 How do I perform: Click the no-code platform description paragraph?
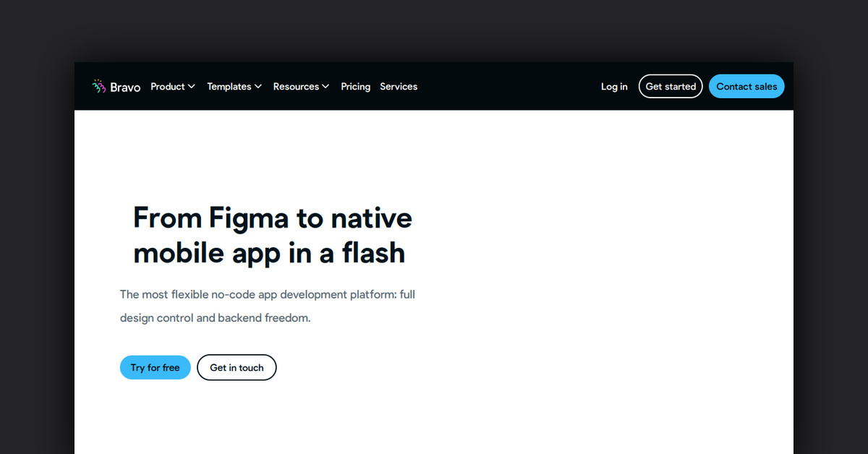point(268,295)
